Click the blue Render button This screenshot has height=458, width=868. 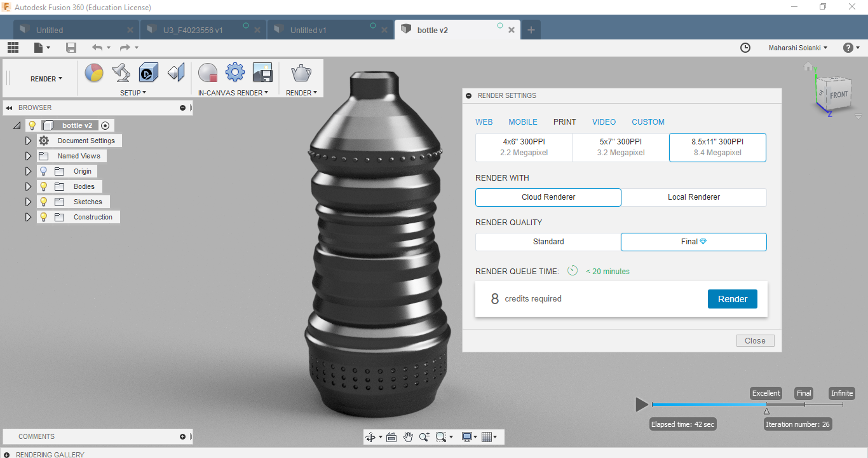tap(733, 299)
